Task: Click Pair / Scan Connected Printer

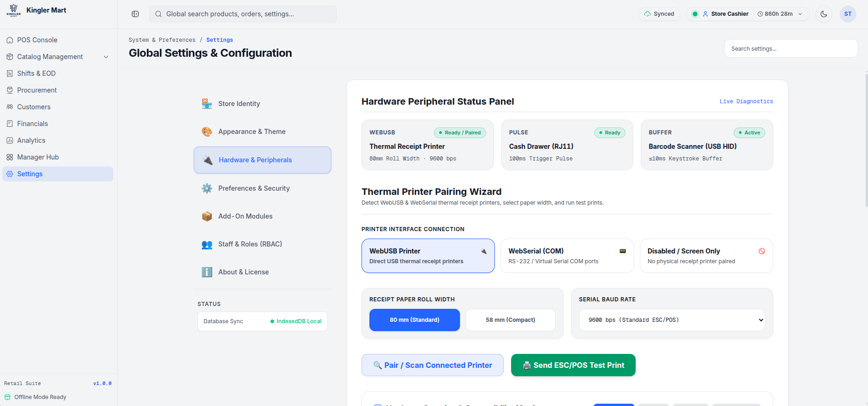Action: click(433, 365)
